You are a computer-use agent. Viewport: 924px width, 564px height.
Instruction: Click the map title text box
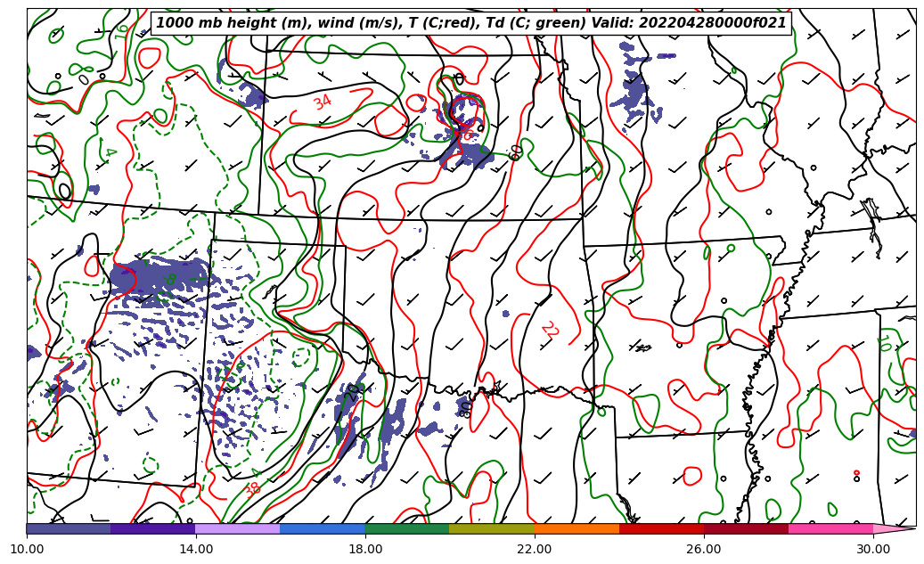(x=471, y=23)
